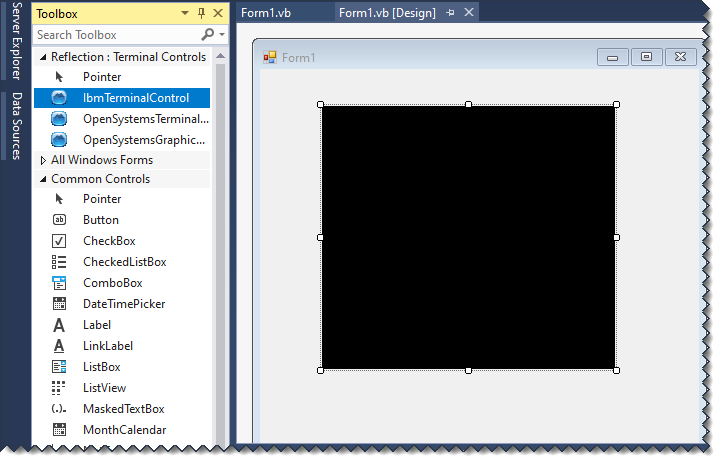The height and width of the screenshot is (464, 721).
Task: Open the Server Explorer side tab
Action: click(16, 40)
